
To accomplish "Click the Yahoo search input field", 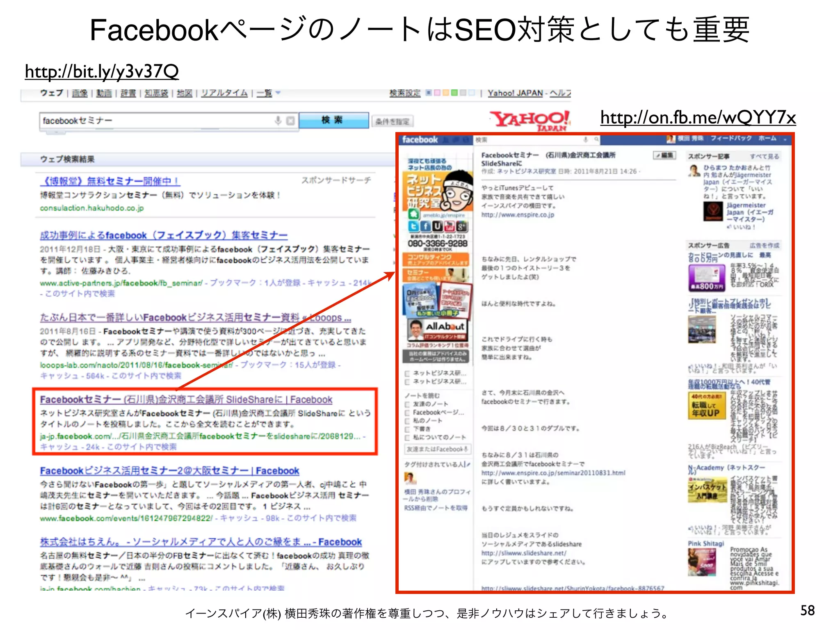I will click(x=156, y=121).
